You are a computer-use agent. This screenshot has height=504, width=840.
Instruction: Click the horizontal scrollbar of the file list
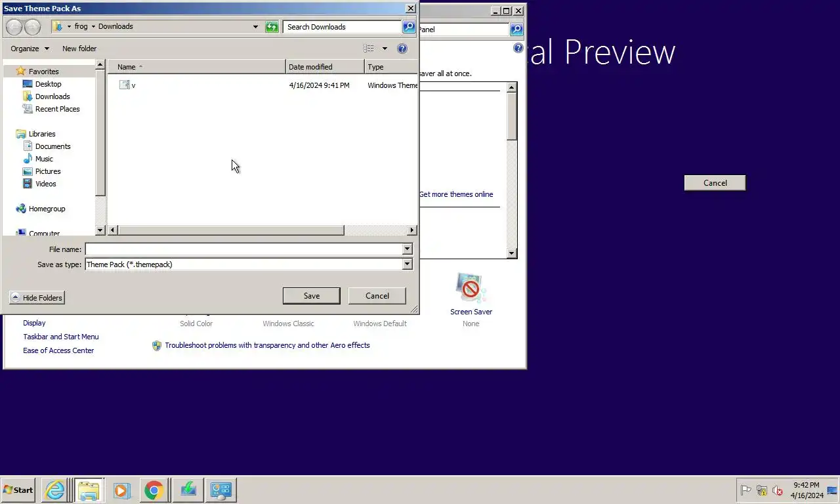(230, 230)
